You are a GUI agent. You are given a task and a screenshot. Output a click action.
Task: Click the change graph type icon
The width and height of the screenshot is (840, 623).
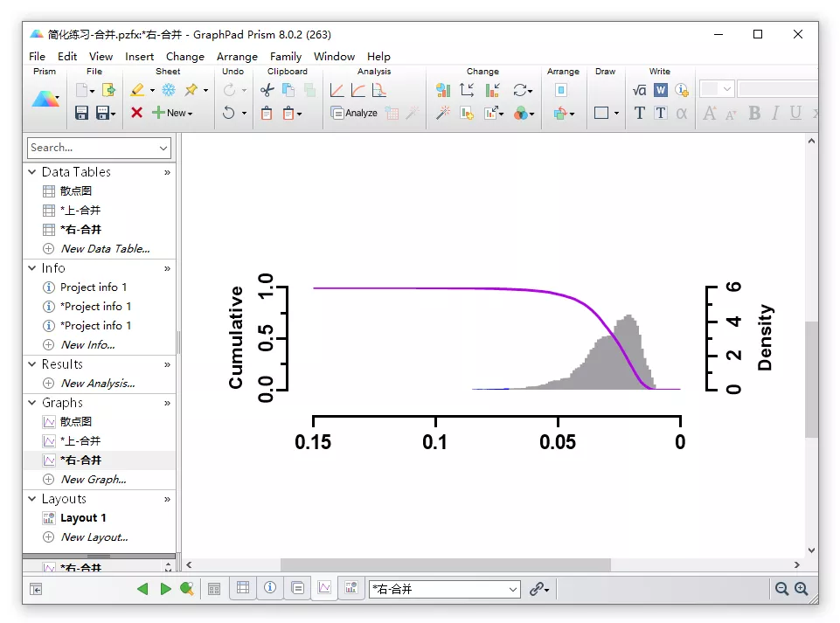[443, 90]
